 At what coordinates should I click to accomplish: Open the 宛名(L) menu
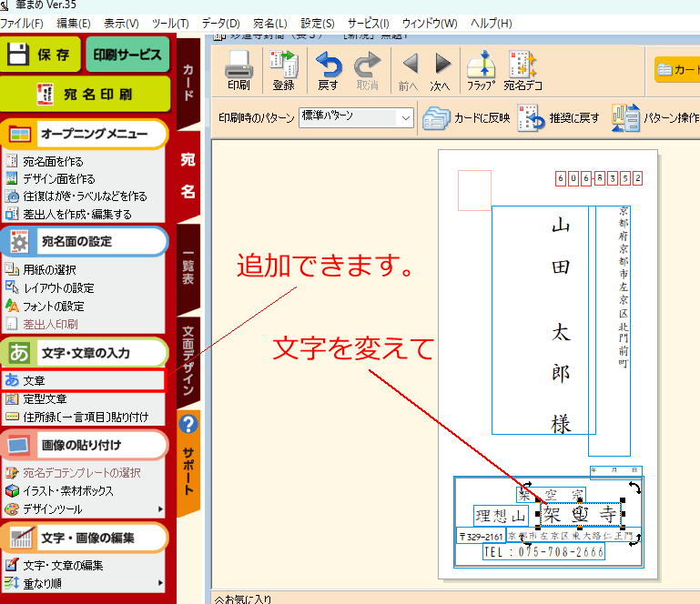click(x=269, y=23)
